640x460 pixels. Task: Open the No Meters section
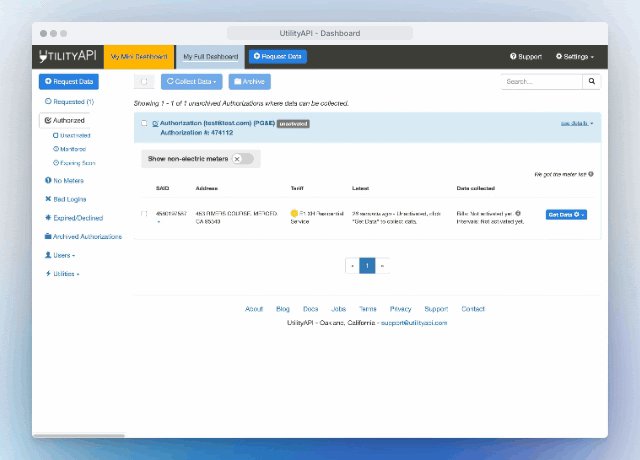coord(64,180)
